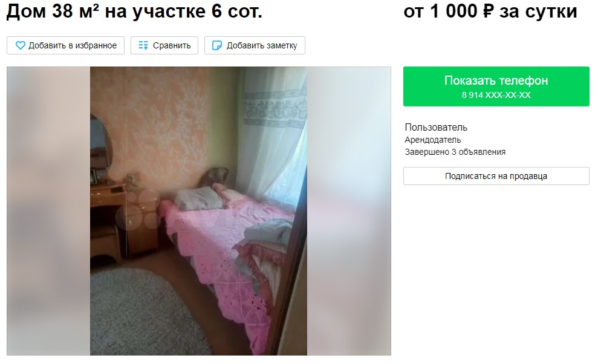Viewport: 598px width, 364px height.
Task: Open the 'Добавить заметку' note button
Action: [255, 45]
